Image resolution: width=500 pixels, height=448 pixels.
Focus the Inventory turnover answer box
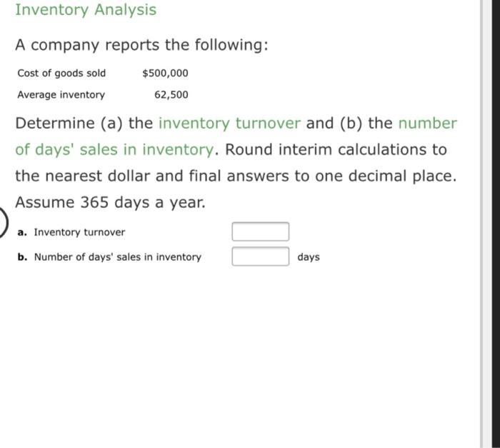click(x=261, y=232)
